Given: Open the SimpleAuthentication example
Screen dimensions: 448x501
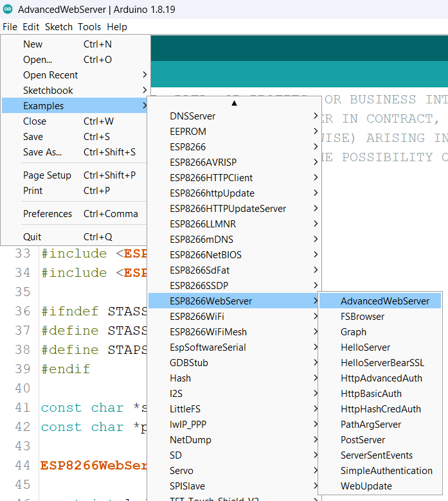Looking at the screenshot, I should pos(381,470).
